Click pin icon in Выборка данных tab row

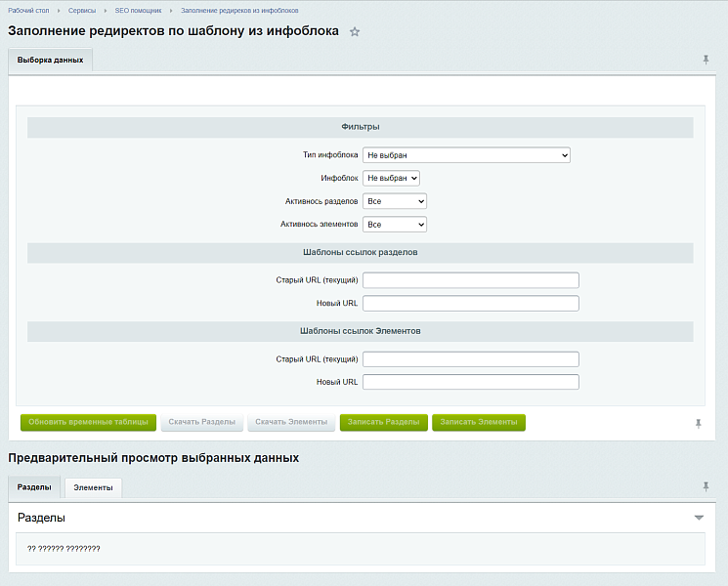[706, 60]
